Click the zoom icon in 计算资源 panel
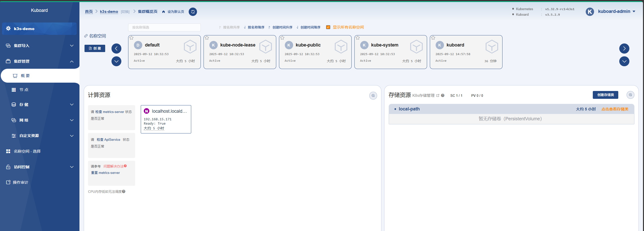 (x=373, y=96)
